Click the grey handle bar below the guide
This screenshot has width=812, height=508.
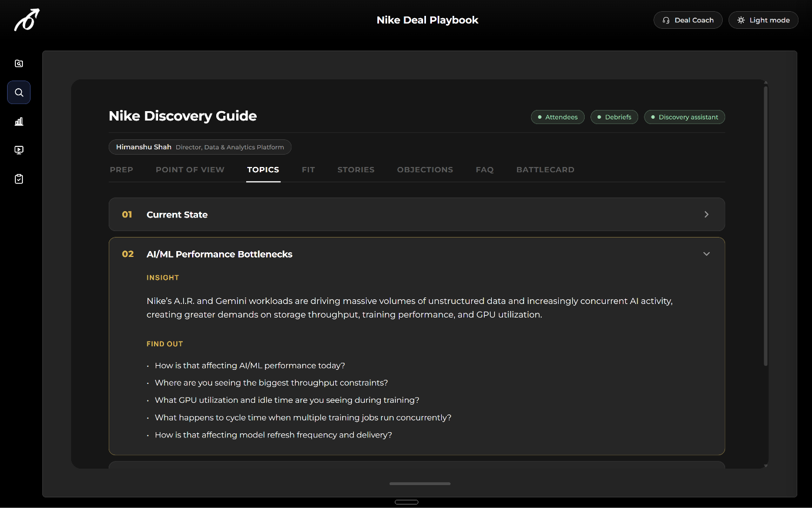(x=420, y=484)
